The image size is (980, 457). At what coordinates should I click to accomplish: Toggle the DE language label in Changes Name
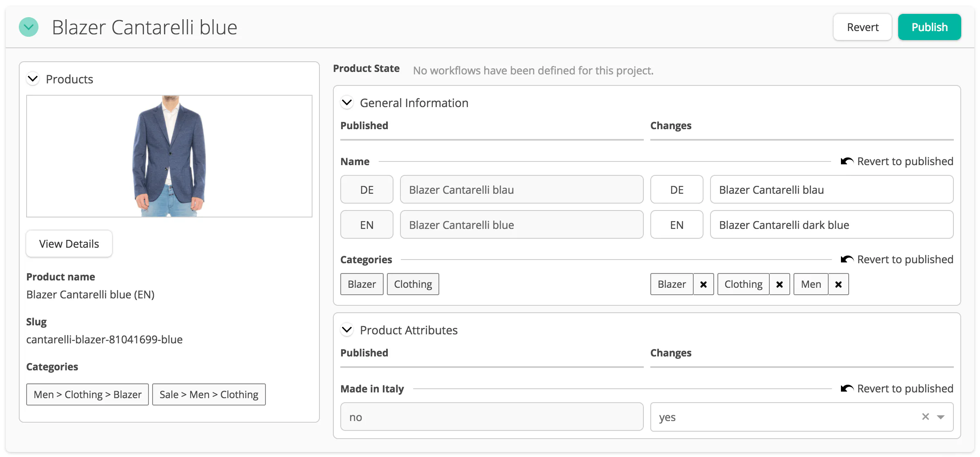(677, 189)
